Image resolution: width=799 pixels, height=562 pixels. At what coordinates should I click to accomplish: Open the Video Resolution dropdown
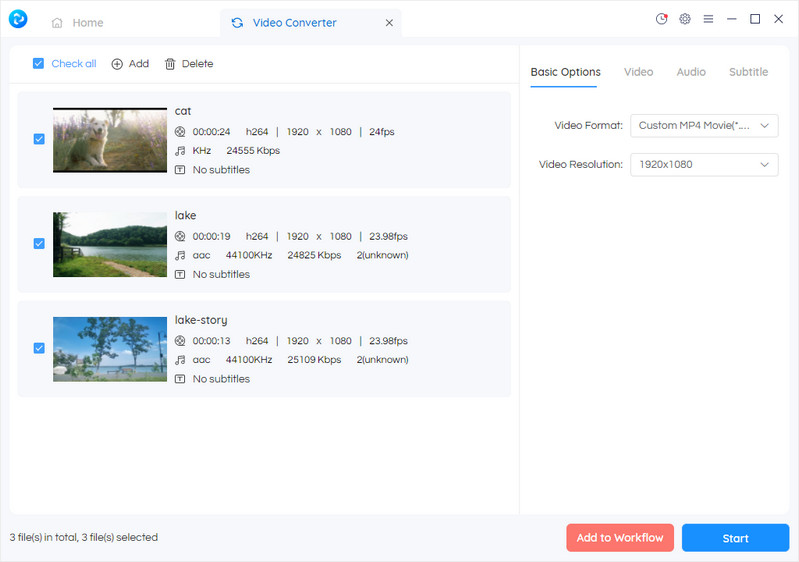(704, 165)
